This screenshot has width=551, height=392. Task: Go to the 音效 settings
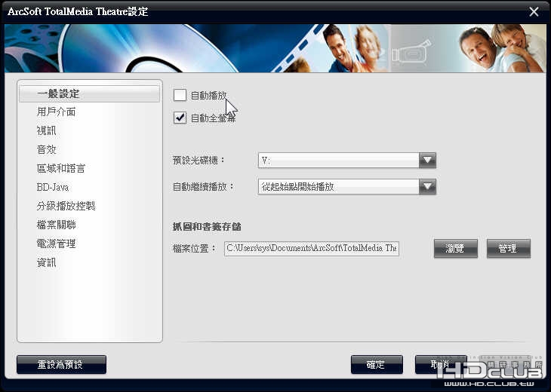point(46,149)
